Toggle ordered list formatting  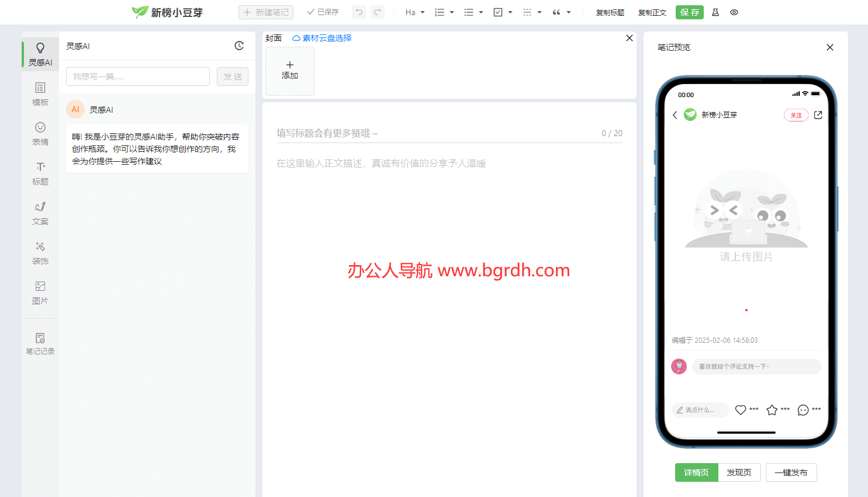441,12
